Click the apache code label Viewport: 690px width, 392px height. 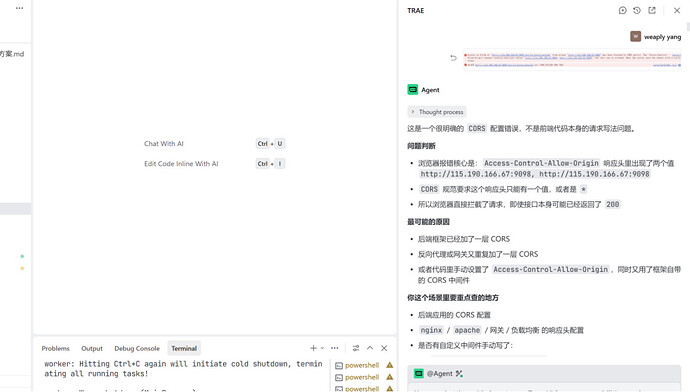pyautogui.click(x=467, y=330)
